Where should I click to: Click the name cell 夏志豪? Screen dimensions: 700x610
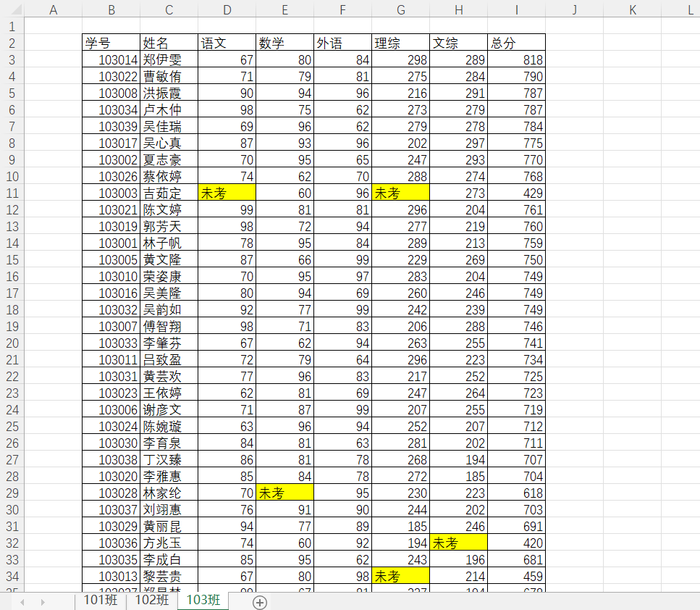(x=169, y=159)
